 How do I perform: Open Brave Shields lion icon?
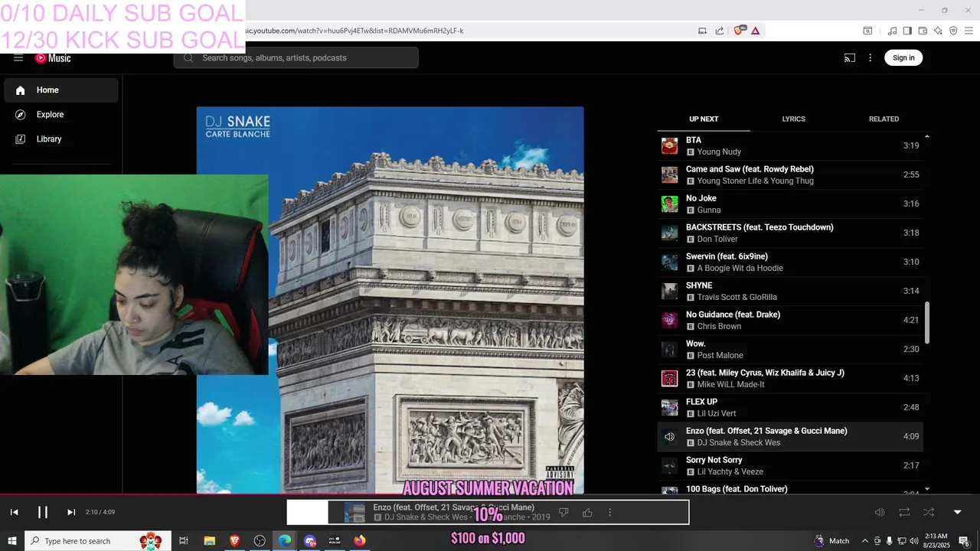739,31
